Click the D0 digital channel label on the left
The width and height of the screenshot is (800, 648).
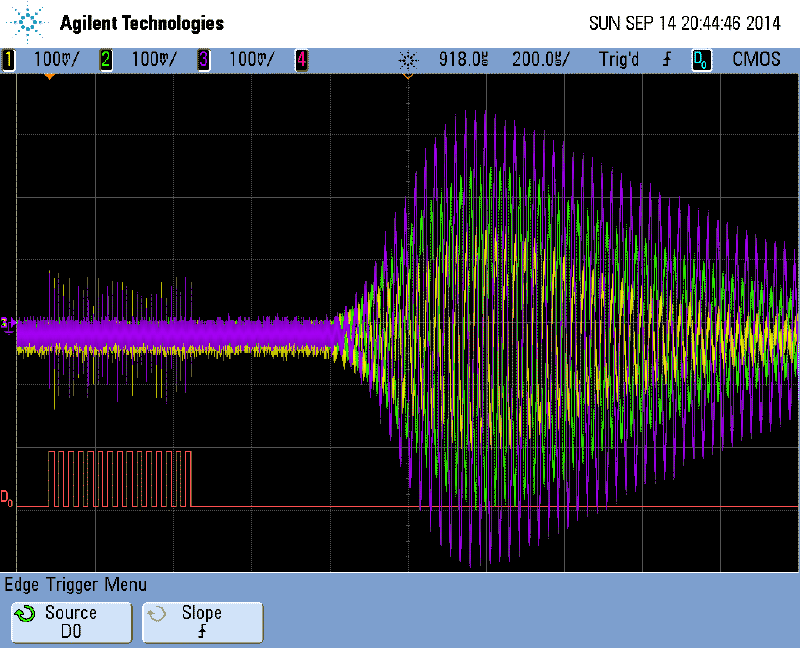tap(7, 497)
